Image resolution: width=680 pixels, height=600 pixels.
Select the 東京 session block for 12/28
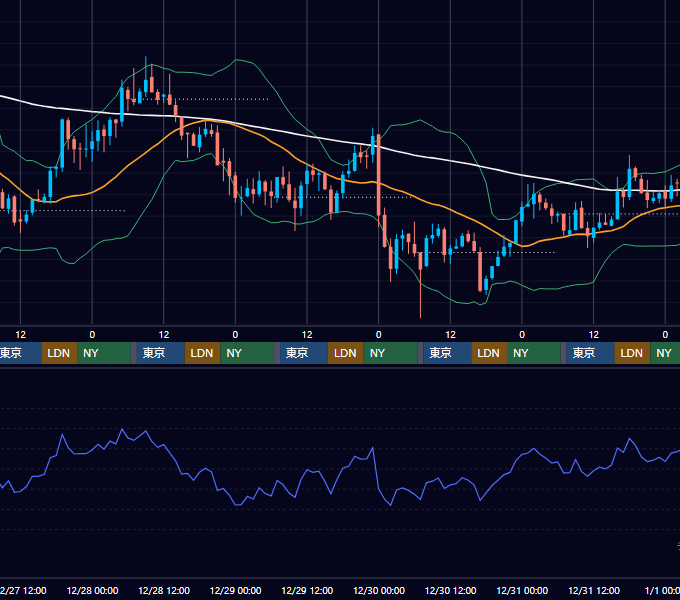pos(160,353)
